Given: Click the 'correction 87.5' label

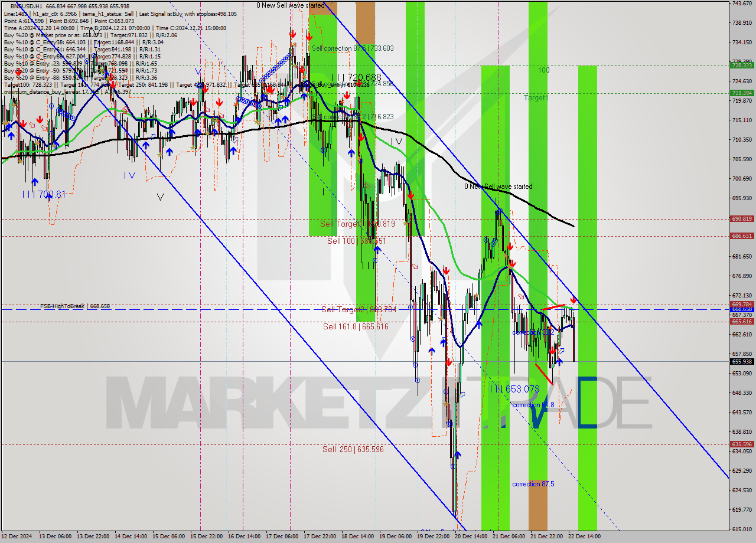Looking at the screenshot, I should 533,484.
